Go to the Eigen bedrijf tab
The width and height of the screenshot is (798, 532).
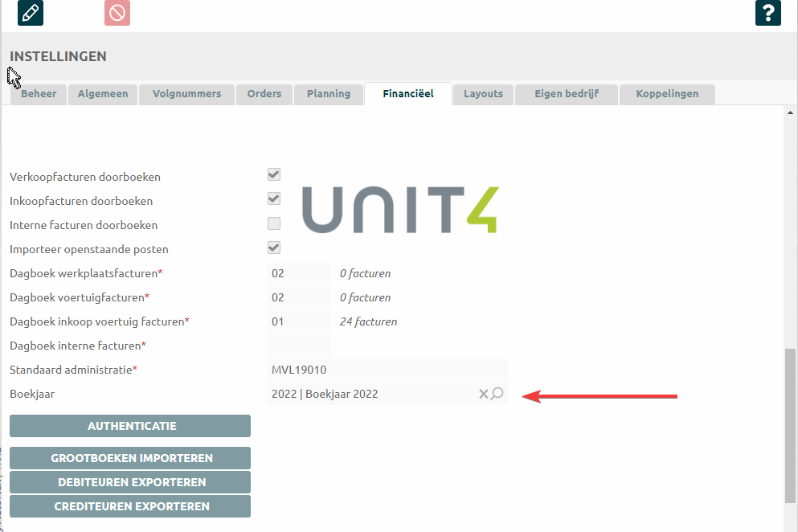[x=567, y=94]
